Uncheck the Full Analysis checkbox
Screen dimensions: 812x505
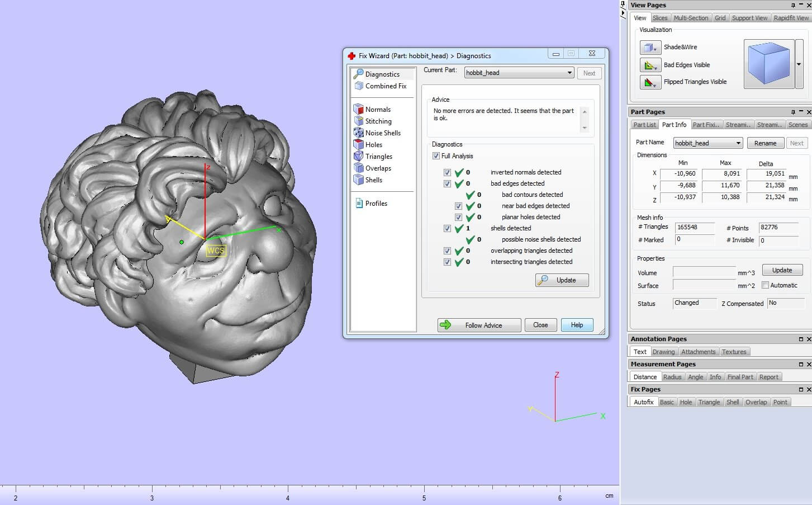[436, 156]
